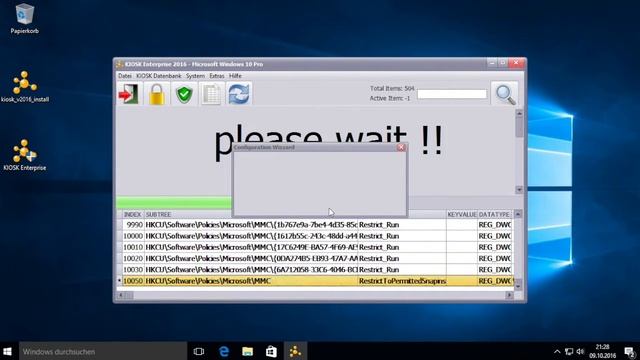This screenshot has width=640, height=360.
Task: Open the Extras menu
Action: point(217,76)
